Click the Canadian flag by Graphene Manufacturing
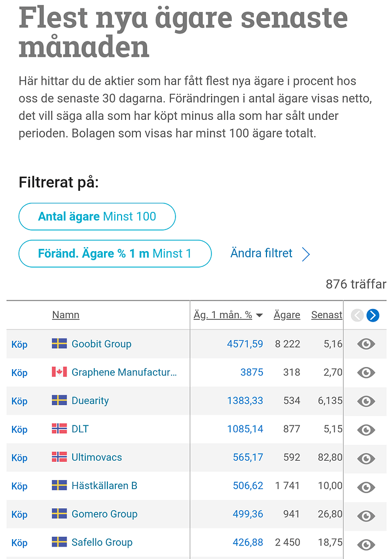The height and width of the screenshot is (559, 392). [59, 372]
